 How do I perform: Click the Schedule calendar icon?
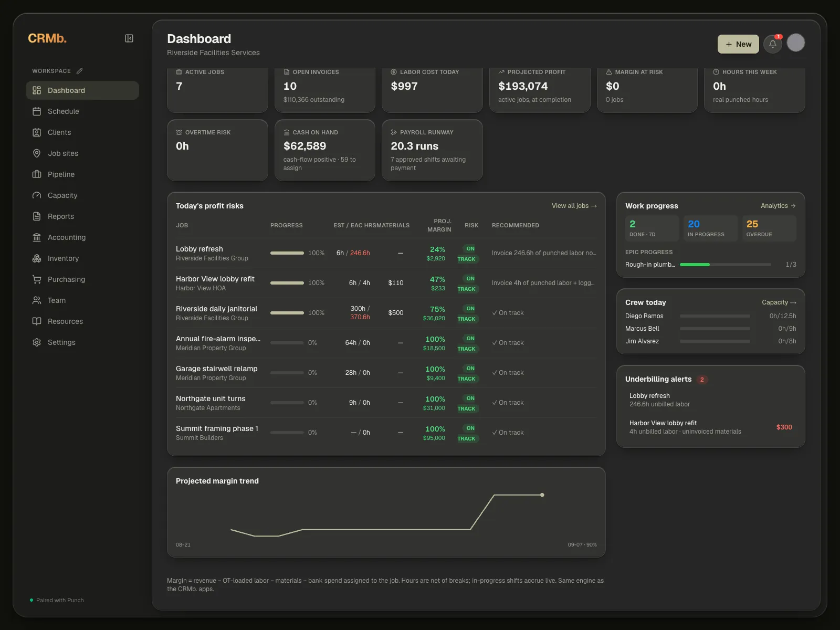[x=37, y=111]
